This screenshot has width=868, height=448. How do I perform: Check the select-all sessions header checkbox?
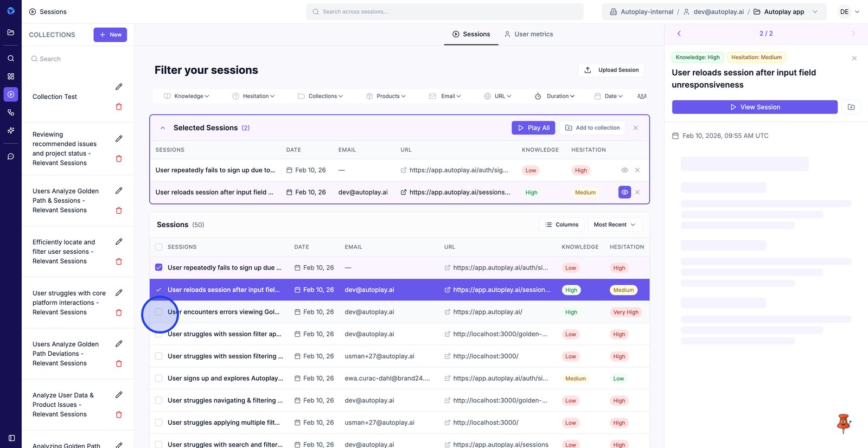[x=159, y=247]
